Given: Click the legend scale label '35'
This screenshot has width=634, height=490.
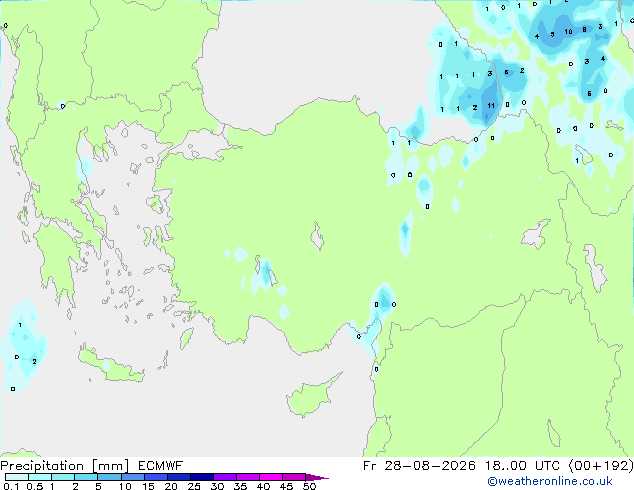Looking at the screenshot, I should 240,486.
